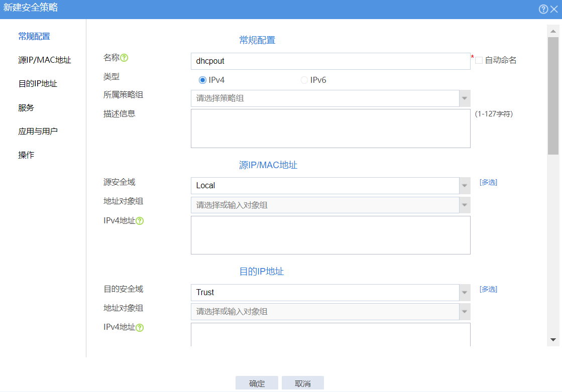Go to 应用与用户 in sidebar

point(38,131)
